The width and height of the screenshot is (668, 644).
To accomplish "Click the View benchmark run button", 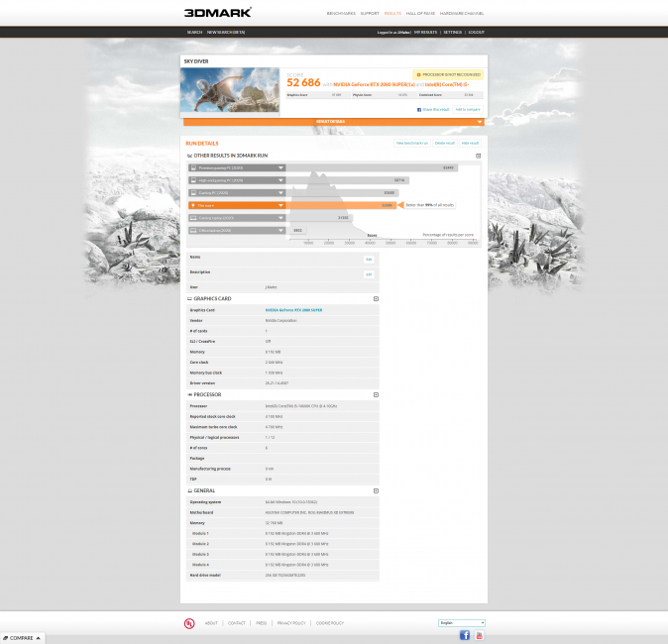I will 412,143.
